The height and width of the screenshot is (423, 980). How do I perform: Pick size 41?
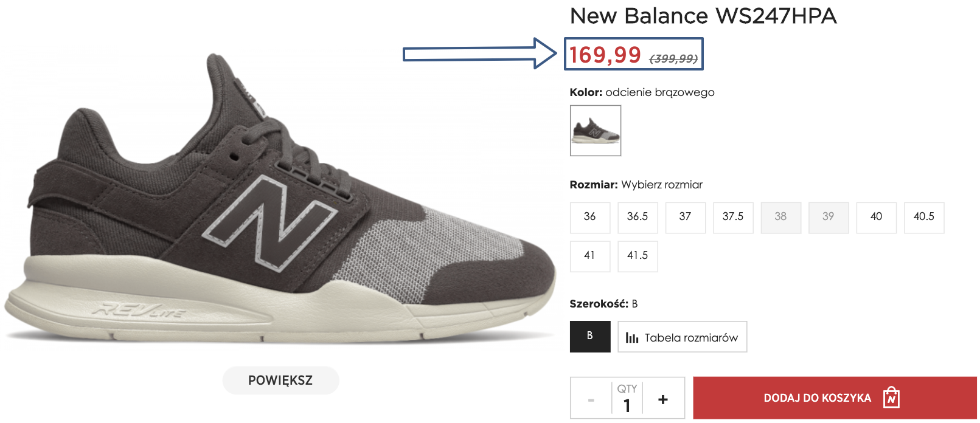[589, 256]
